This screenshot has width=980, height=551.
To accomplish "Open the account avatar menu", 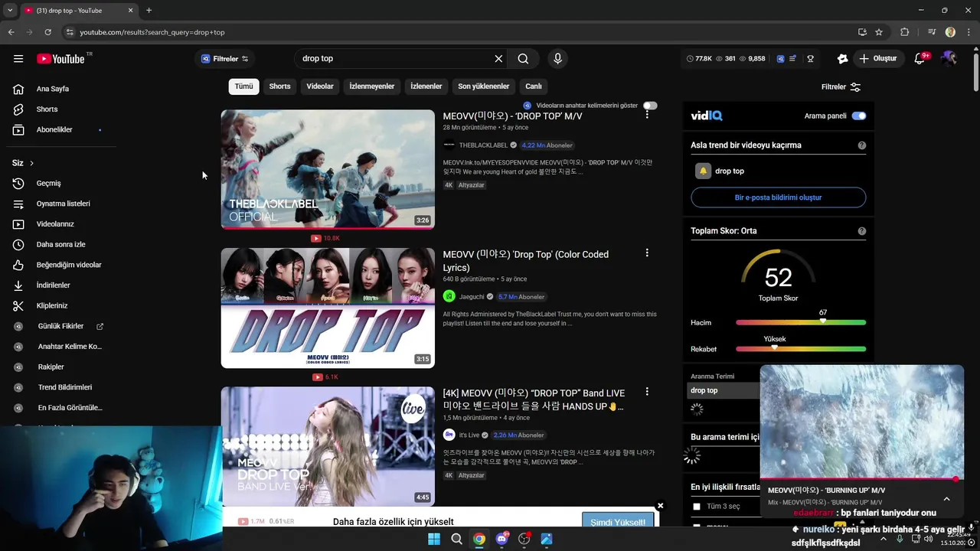I will pos(949,58).
